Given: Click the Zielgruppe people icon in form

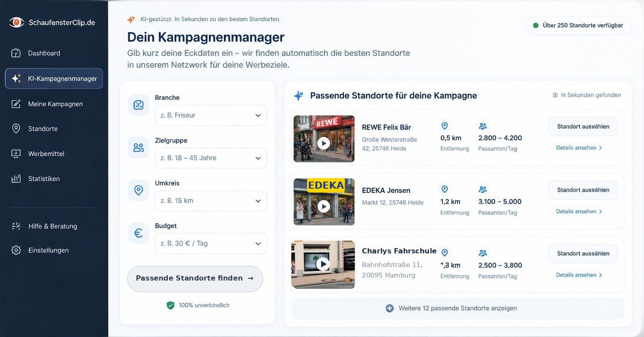Looking at the screenshot, I should click(x=138, y=147).
